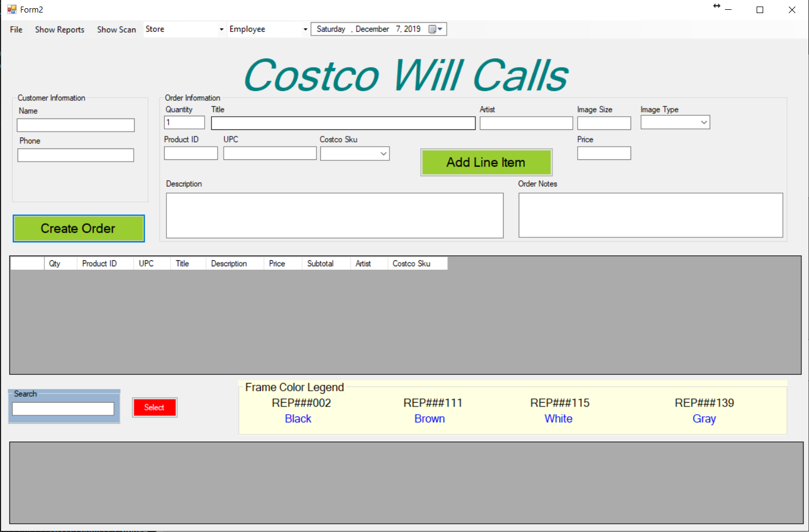
Task: Click the customer Name text field
Action: coord(76,125)
